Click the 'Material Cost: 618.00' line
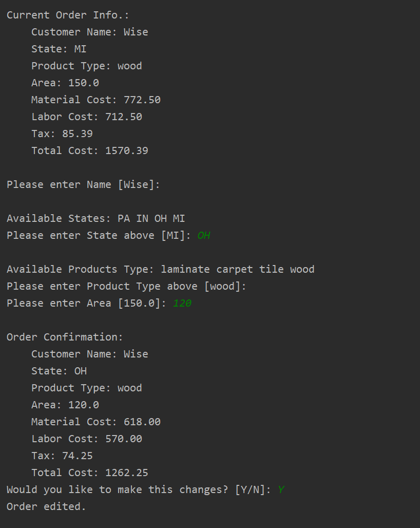 pyautogui.click(x=96, y=422)
